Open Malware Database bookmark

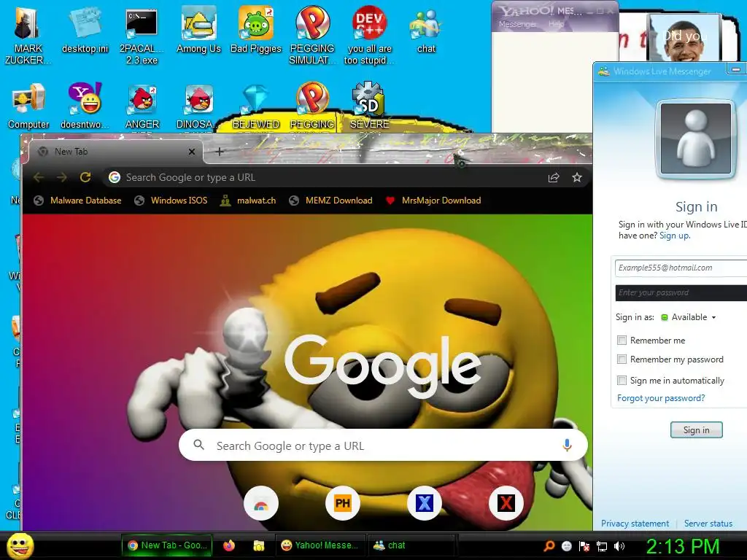tap(77, 201)
